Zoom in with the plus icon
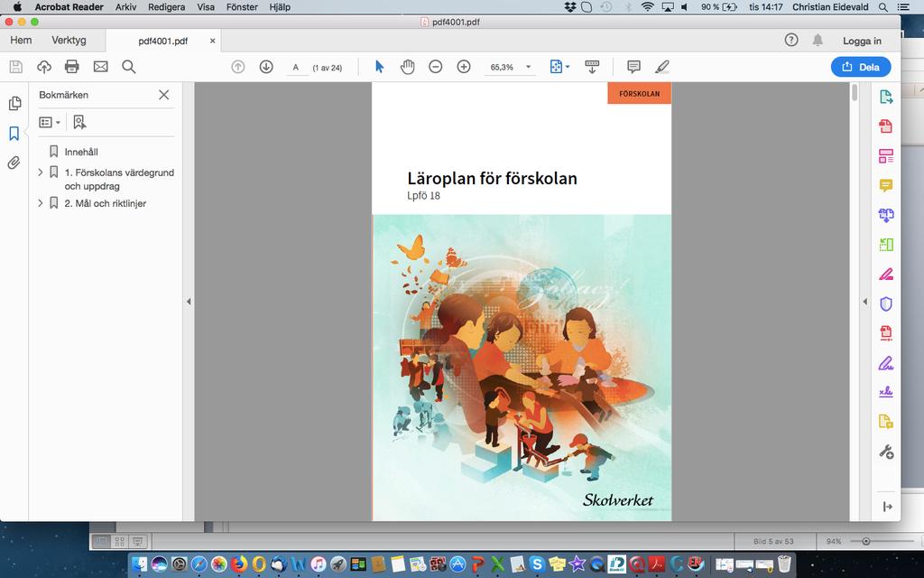Image resolution: width=924 pixels, height=578 pixels. tap(464, 67)
